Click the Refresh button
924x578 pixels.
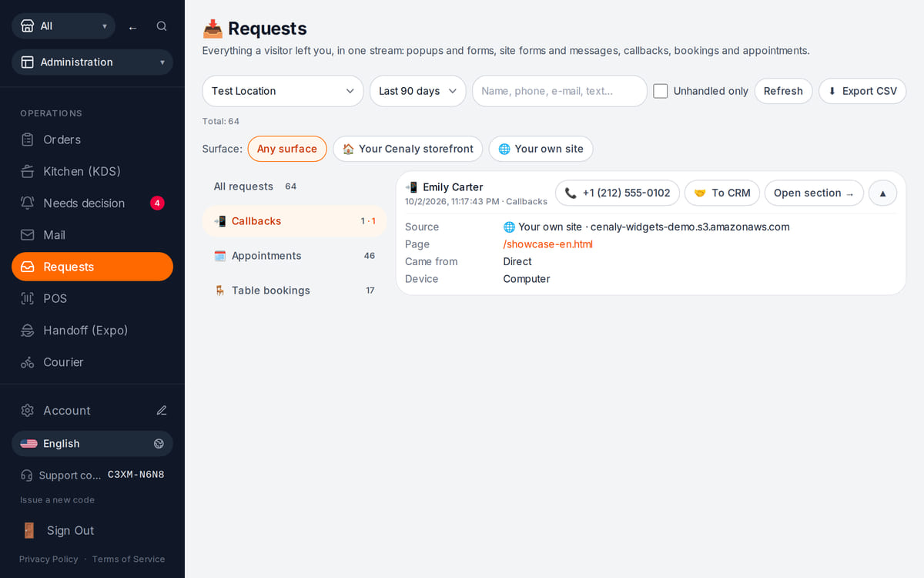click(x=783, y=91)
